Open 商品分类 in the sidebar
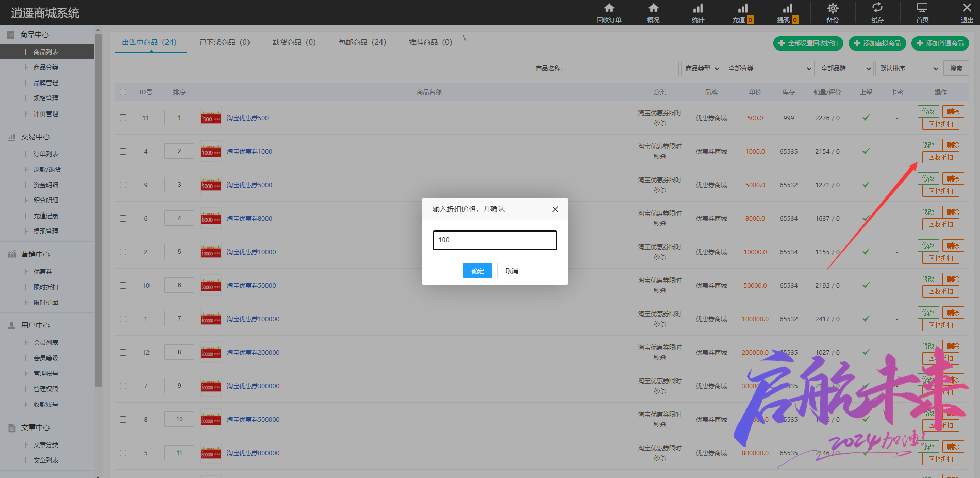 [x=46, y=68]
